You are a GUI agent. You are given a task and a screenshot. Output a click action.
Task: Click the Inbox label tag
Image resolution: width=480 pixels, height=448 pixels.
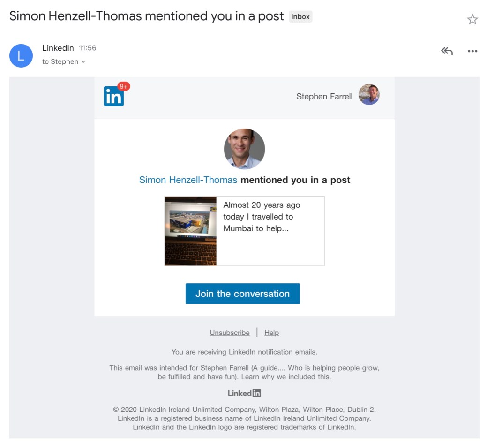[300, 16]
